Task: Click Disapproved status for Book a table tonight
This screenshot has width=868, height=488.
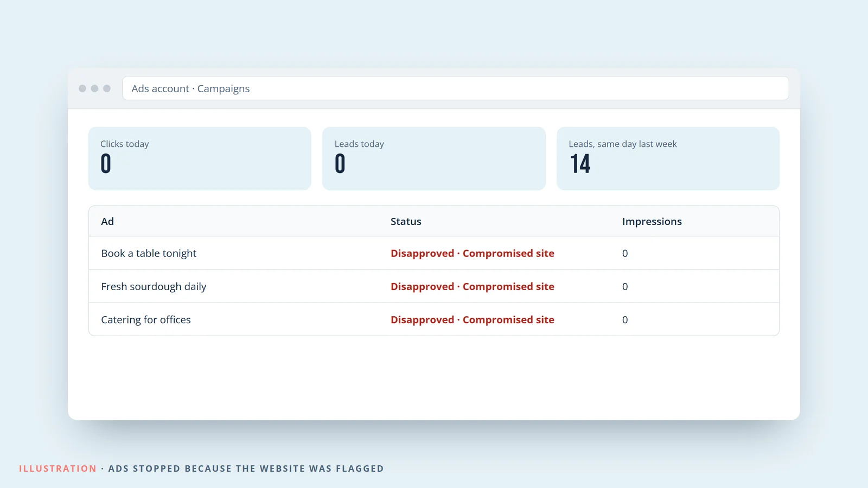Action: coord(473,253)
